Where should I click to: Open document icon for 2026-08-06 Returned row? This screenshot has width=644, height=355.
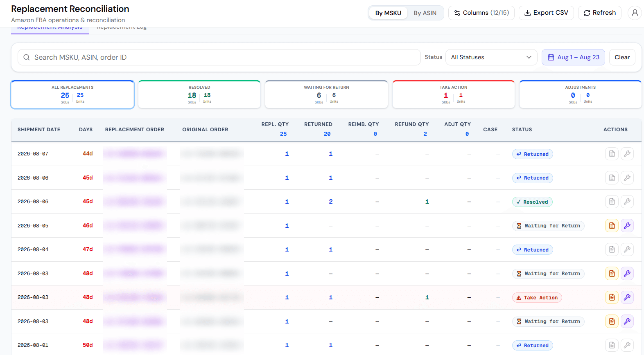[612, 178]
